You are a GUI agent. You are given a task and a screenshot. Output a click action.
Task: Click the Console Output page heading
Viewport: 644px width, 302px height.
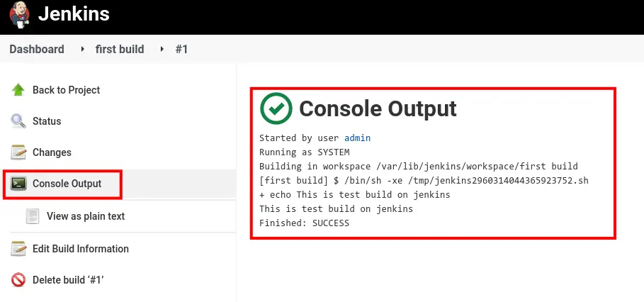378,109
